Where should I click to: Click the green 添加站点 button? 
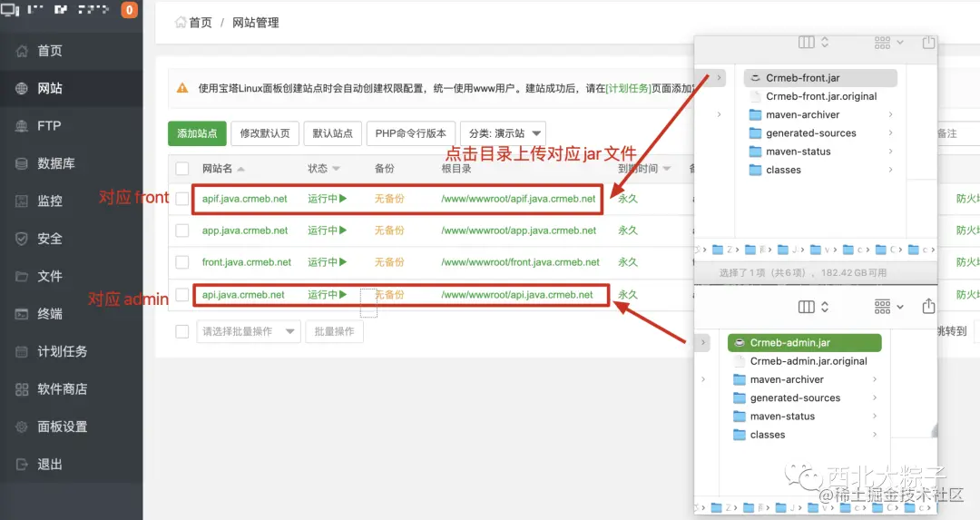pyautogui.click(x=197, y=133)
